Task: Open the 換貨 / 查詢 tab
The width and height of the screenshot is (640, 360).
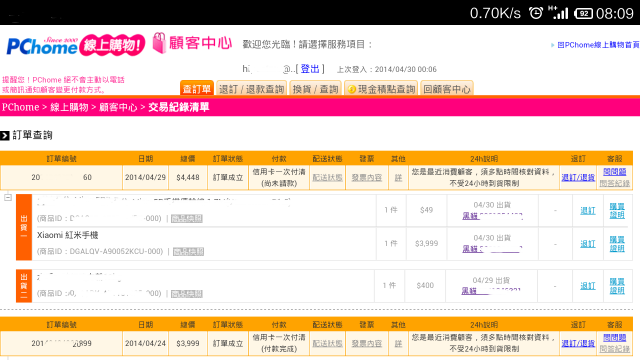Action: click(316, 89)
